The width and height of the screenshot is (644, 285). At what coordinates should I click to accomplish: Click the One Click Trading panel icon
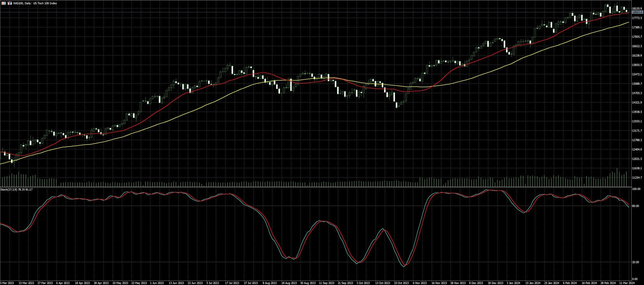pyautogui.click(x=4, y=3)
